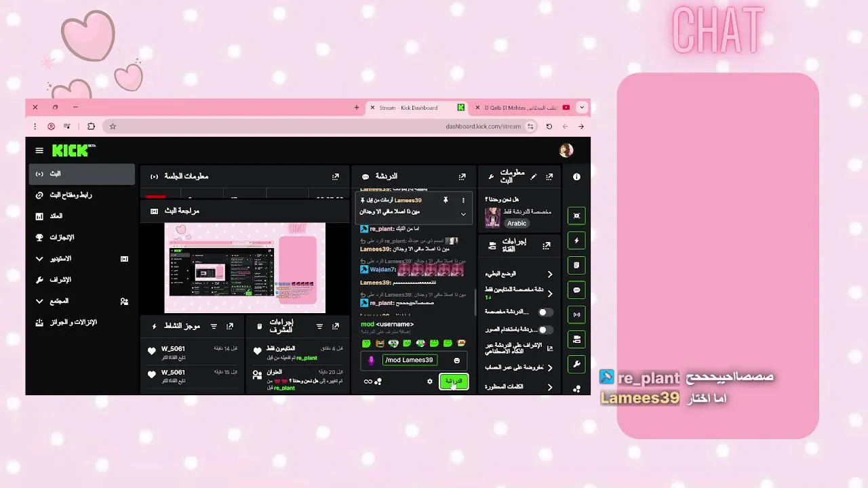Filter the إجراءات المشرف list

point(319,326)
